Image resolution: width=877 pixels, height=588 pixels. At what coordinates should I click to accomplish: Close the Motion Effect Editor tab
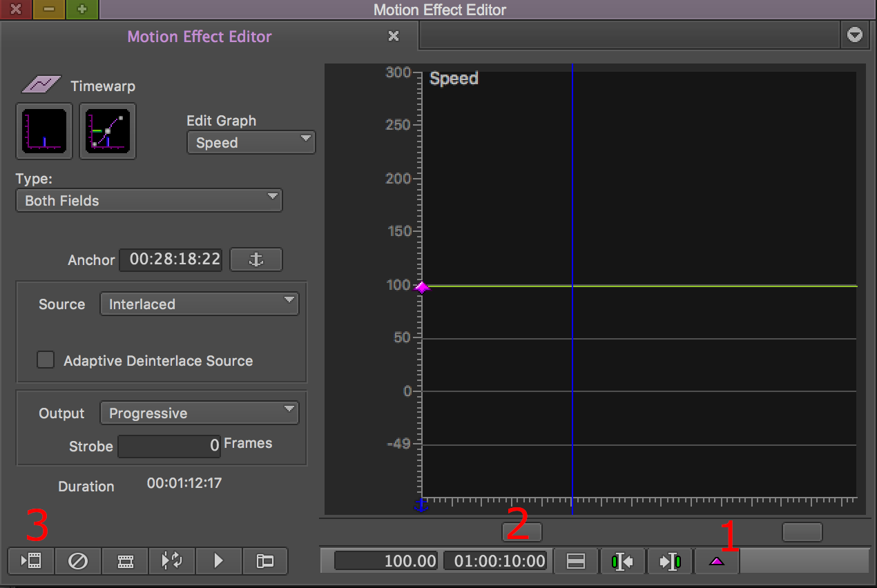(x=394, y=36)
